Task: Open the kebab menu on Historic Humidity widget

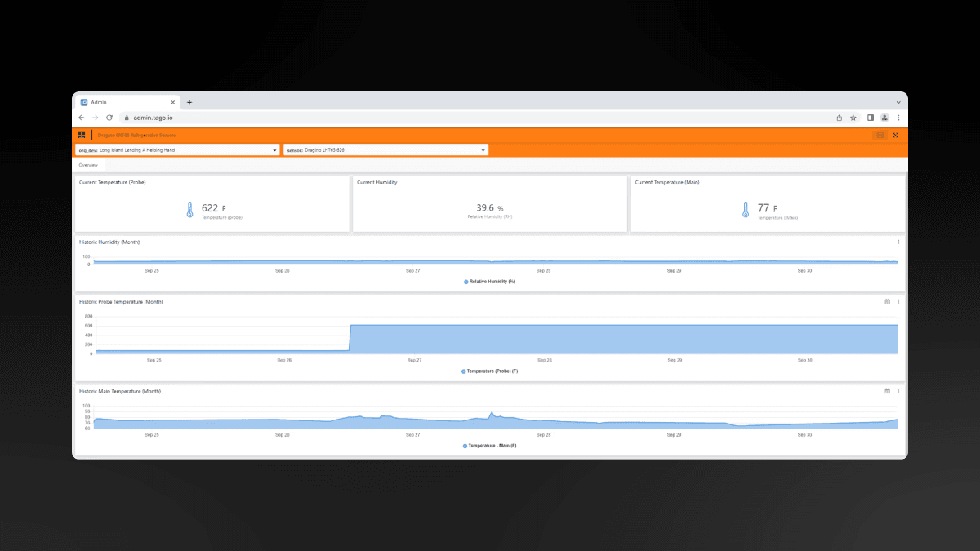Action: coord(898,242)
